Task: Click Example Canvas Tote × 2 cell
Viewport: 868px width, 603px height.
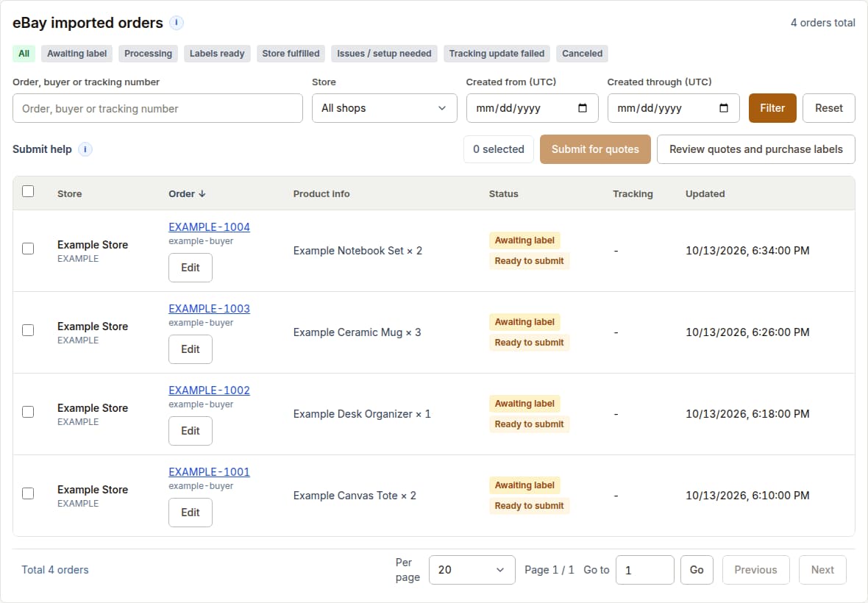Action: pyautogui.click(x=355, y=496)
